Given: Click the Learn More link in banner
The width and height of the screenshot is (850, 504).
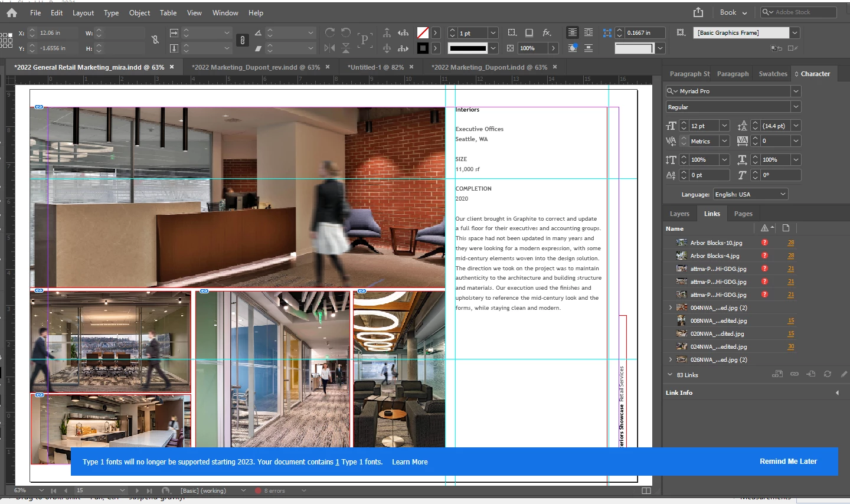Looking at the screenshot, I should coord(410,462).
